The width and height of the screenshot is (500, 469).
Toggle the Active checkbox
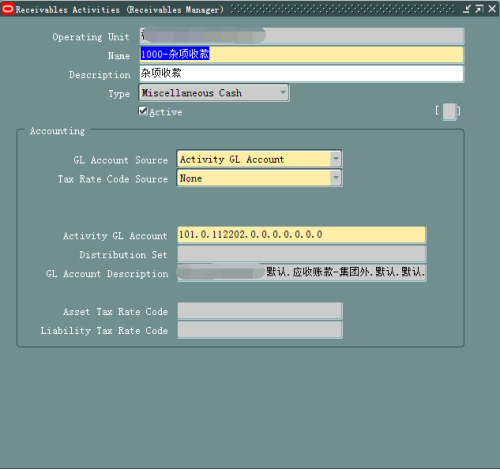click(143, 111)
